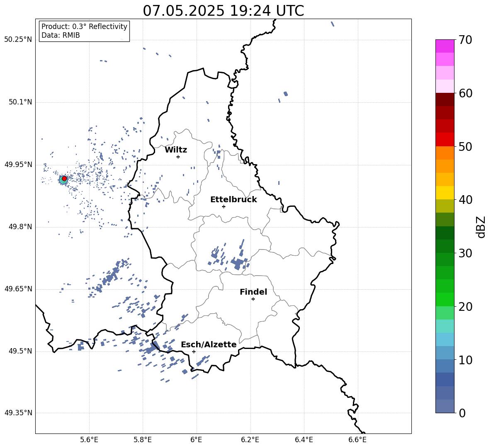Click the 6.6°E longitude label
Screen dimensions: 491x448
point(357,440)
